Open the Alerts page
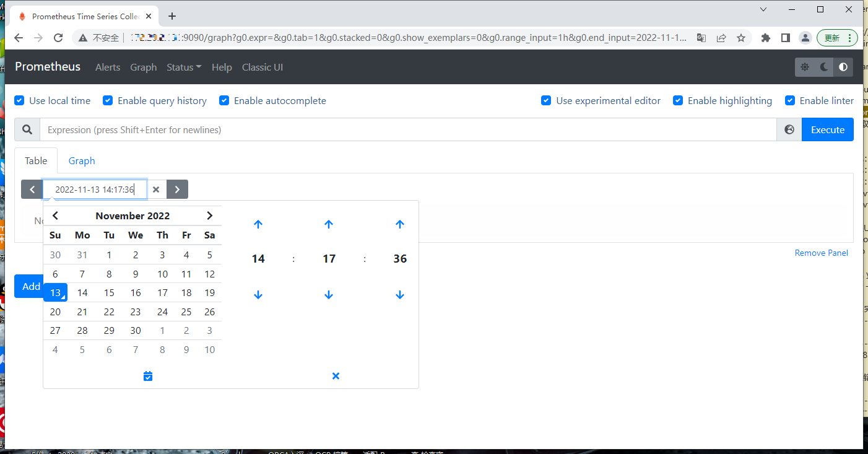The height and width of the screenshot is (454, 868). [108, 67]
